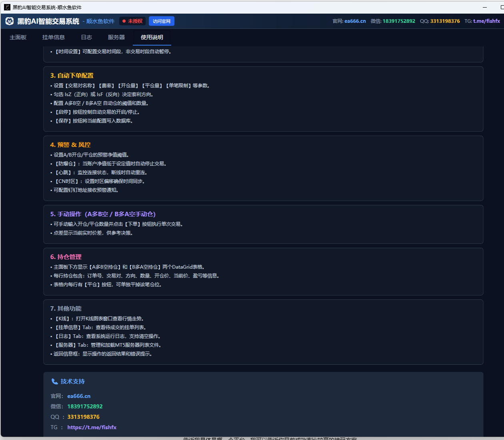
Task: Open ea666.cn link under 技术支持
Action: click(x=79, y=396)
